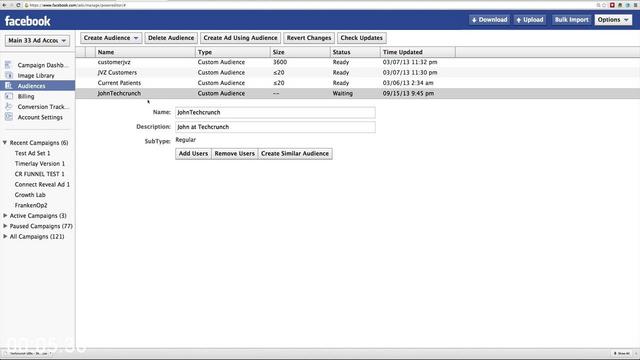Click Create Ad Using Audience
Image resolution: width=640 pixels, height=360 pixels.
(240, 38)
